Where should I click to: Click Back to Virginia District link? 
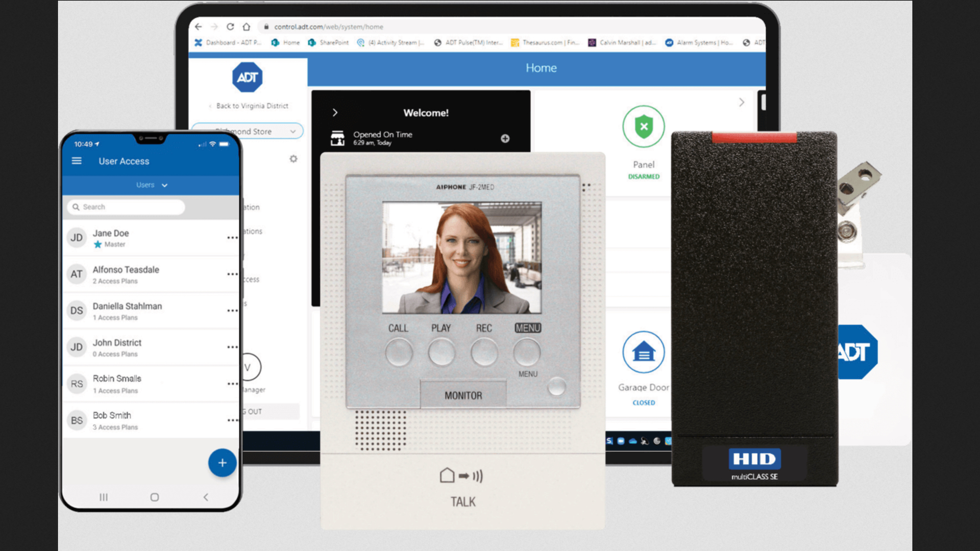click(x=252, y=106)
